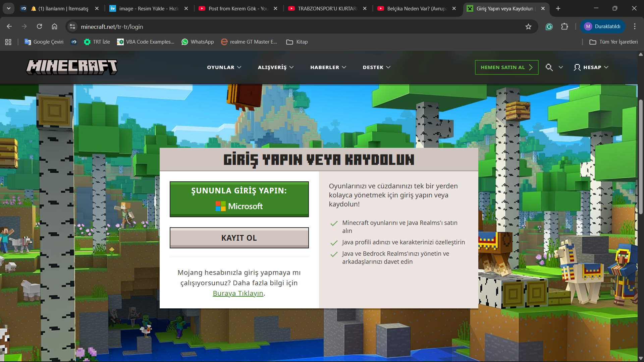This screenshot has height=362, width=644.
Task: Open the realme GT Master bookmark
Action: tap(249, 42)
